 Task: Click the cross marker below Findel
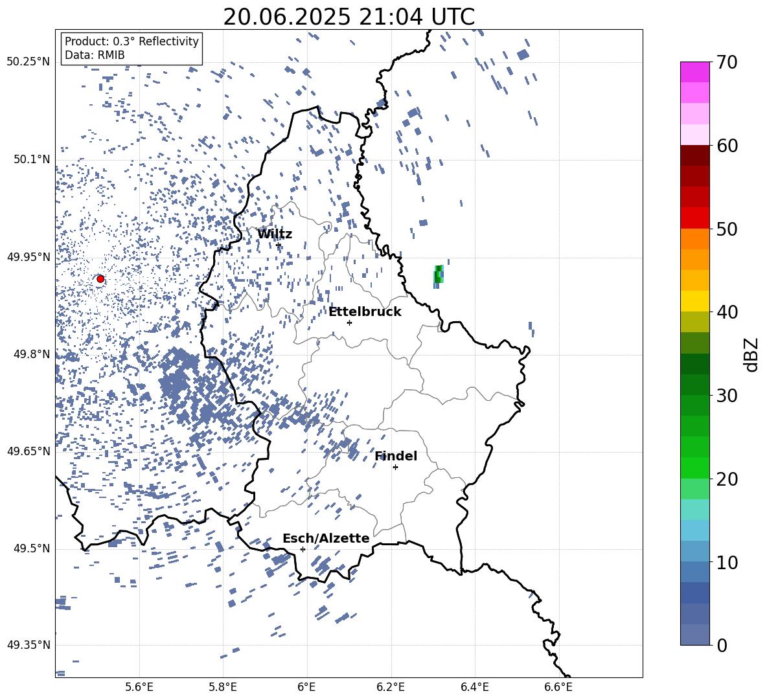coord(395,468)
